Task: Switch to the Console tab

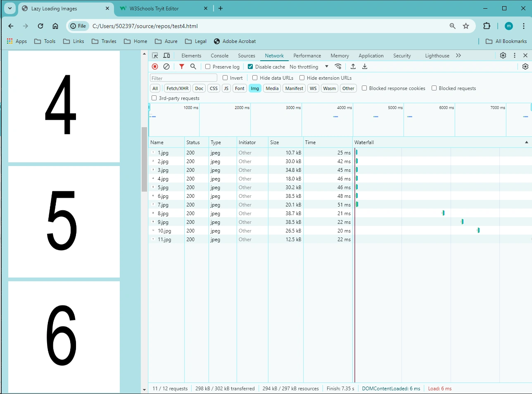Action: tap(219, 56)
